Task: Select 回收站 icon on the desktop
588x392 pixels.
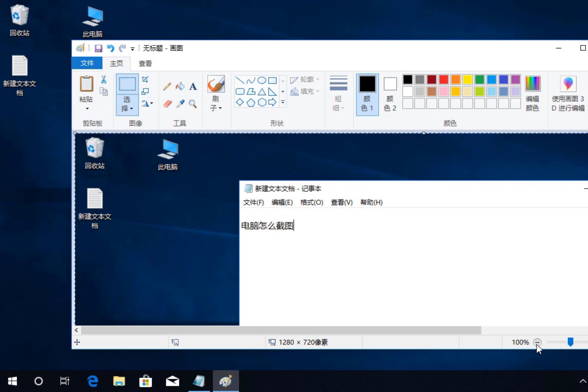Action: (20, 20)
